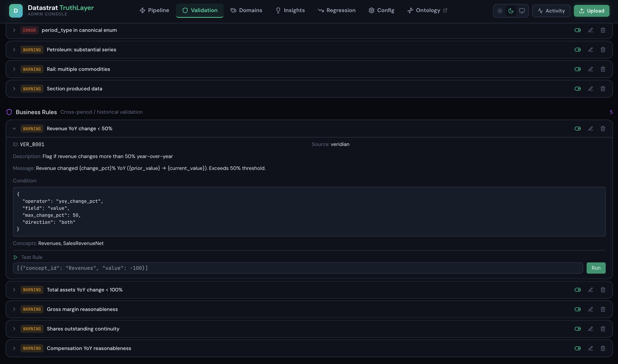Delete the period_type canonical enum rule

603,30
